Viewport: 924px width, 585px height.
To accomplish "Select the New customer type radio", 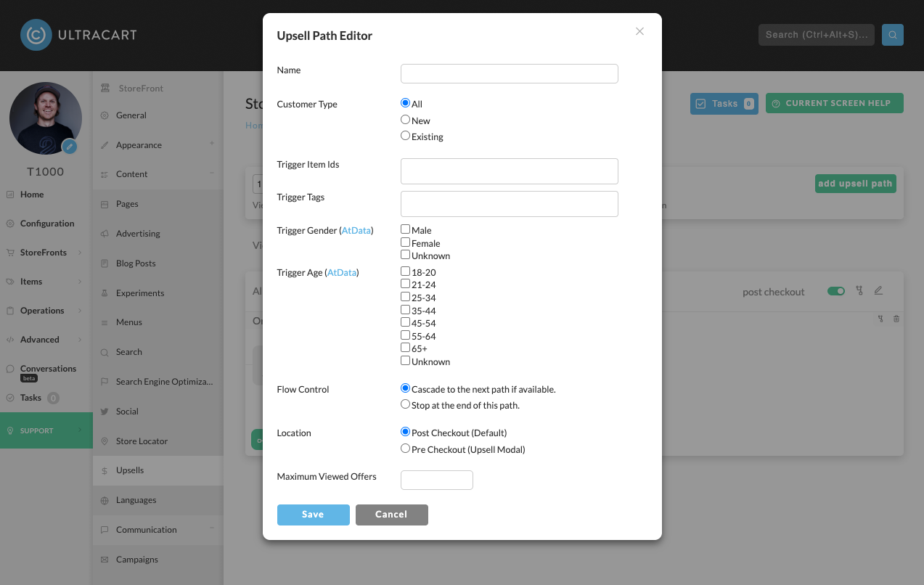I will pyautogui.click(x=406, y=120).
